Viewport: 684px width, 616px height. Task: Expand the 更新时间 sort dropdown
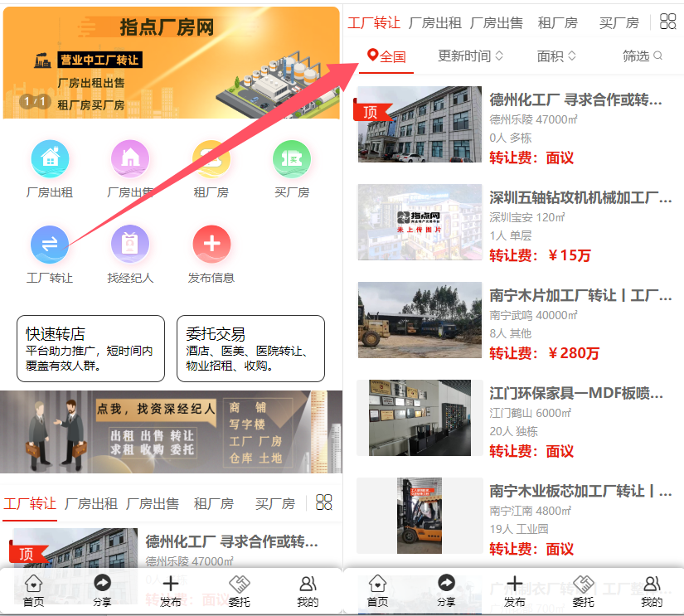coord(470,56)
